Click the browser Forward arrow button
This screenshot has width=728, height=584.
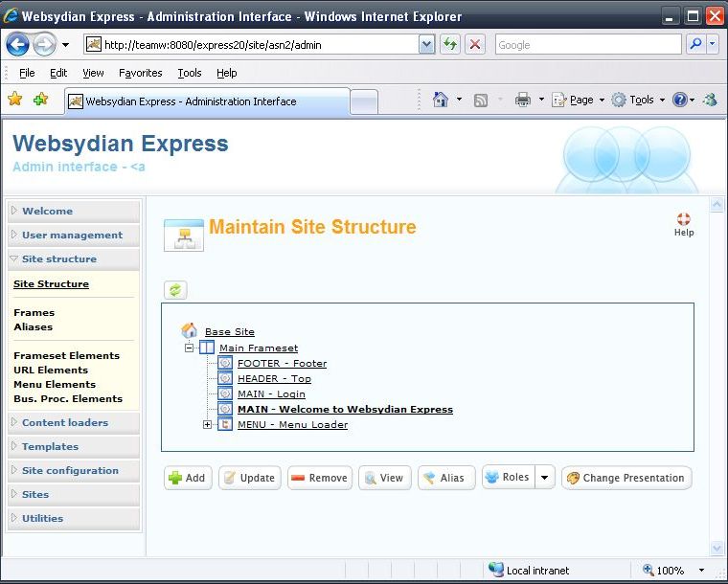tap(45, 45)
